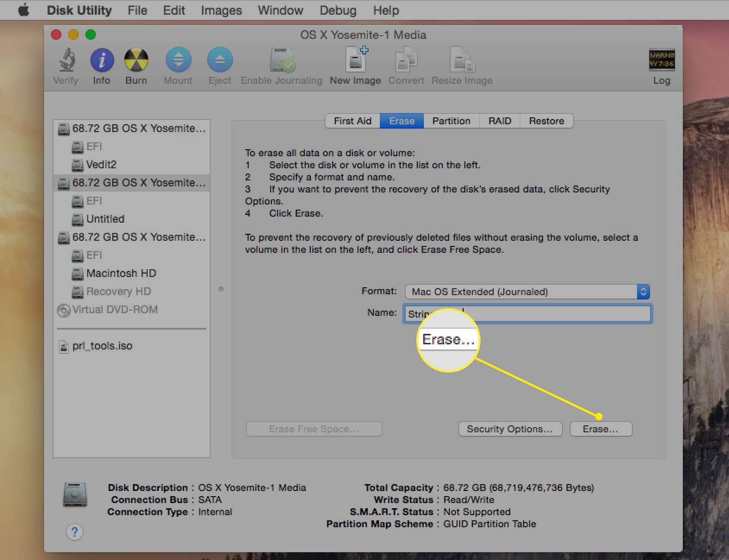Switch to the First Aid tab

point(353,121)
